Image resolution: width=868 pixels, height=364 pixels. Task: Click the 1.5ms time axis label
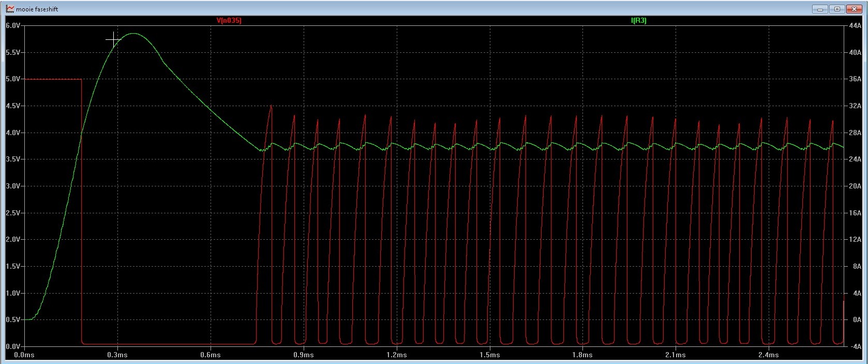pyautogui.click(x=489, y=355)
